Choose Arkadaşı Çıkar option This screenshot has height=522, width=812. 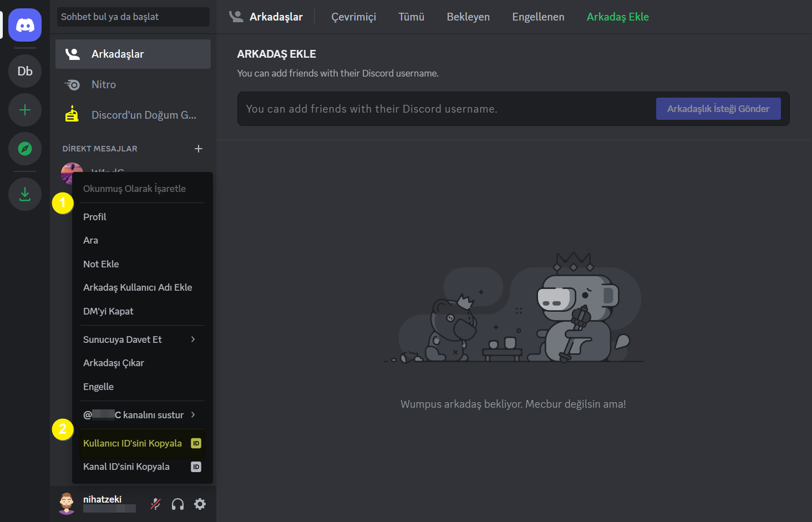[143, 363]
